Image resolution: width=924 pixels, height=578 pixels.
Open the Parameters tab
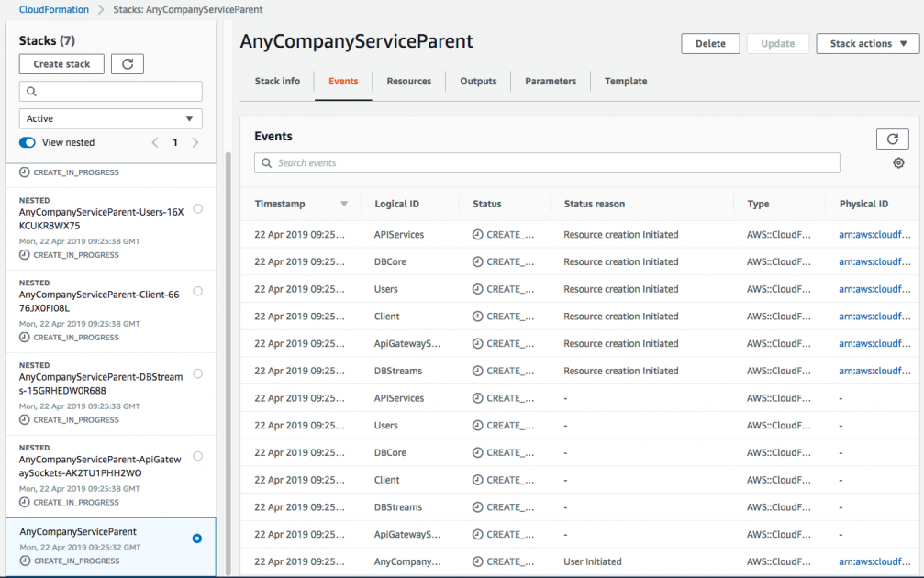tap(550, 81)
